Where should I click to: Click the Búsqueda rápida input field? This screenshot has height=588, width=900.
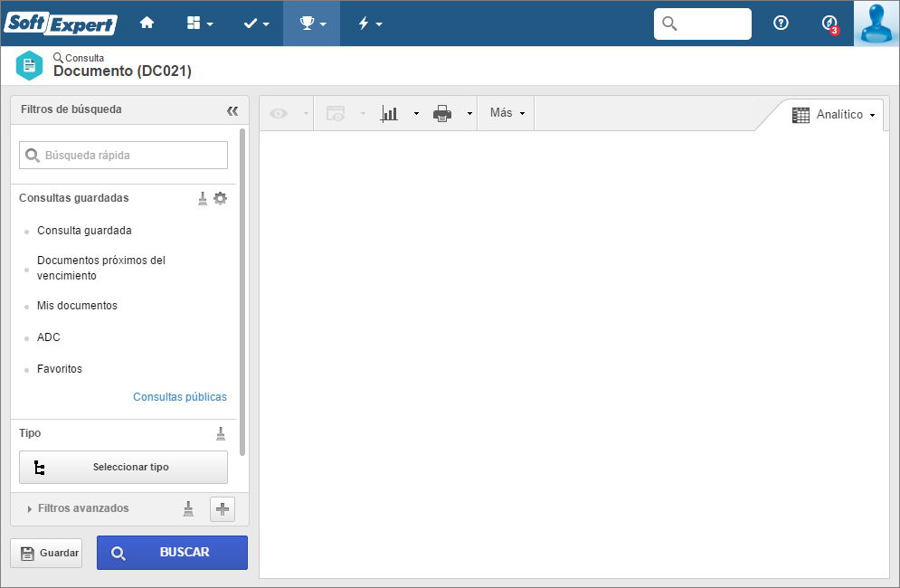point(123,155)
